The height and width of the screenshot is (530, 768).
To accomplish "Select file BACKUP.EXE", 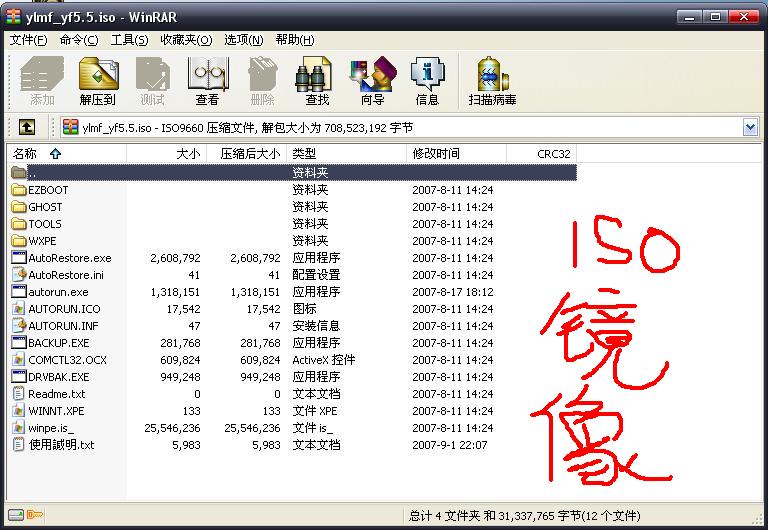I will click(59, 343).
